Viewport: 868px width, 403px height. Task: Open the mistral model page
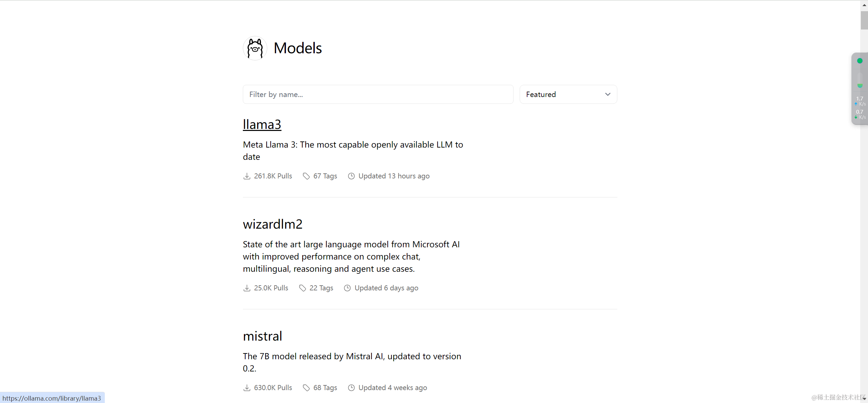pyautogui.click(x=262, y=336)
